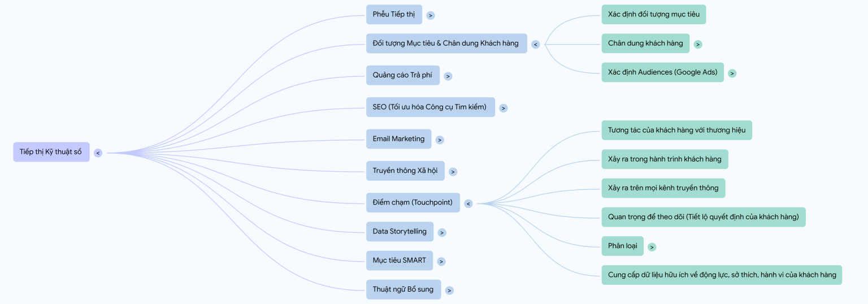Viewport: 868px width, 304px height.
Task: Expand the Mục tiêu SMART node
Action: pyautogui.click(x=441, y=262)
